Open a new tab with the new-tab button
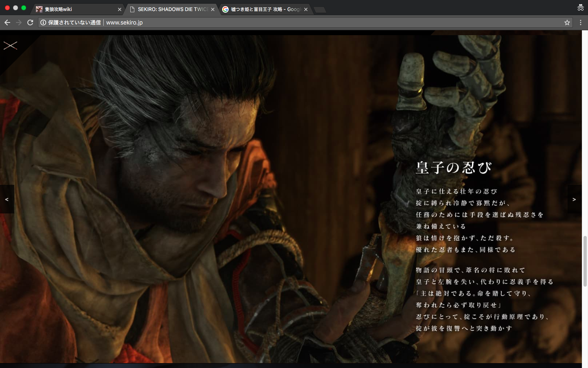Image resolution: width=588 pixels, height=368 pixels. 320,10
